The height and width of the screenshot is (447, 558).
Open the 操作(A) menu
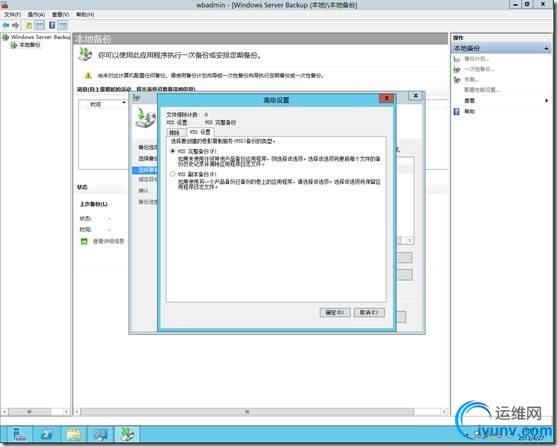pyautogui.click(x=36, y=14)
